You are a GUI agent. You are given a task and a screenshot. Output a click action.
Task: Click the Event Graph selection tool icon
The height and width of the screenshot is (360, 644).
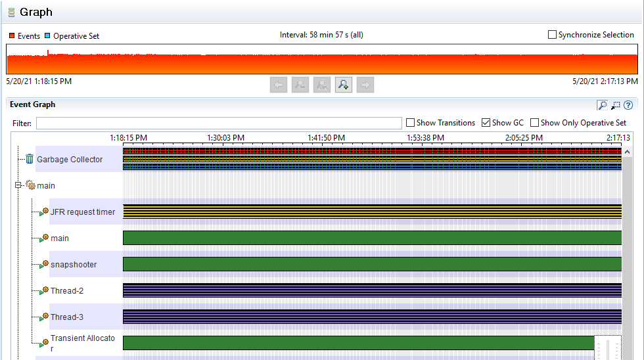615,105
